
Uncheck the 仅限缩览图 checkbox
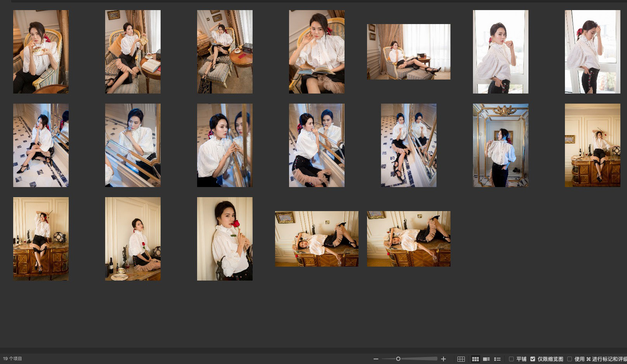tap(533, 359)
